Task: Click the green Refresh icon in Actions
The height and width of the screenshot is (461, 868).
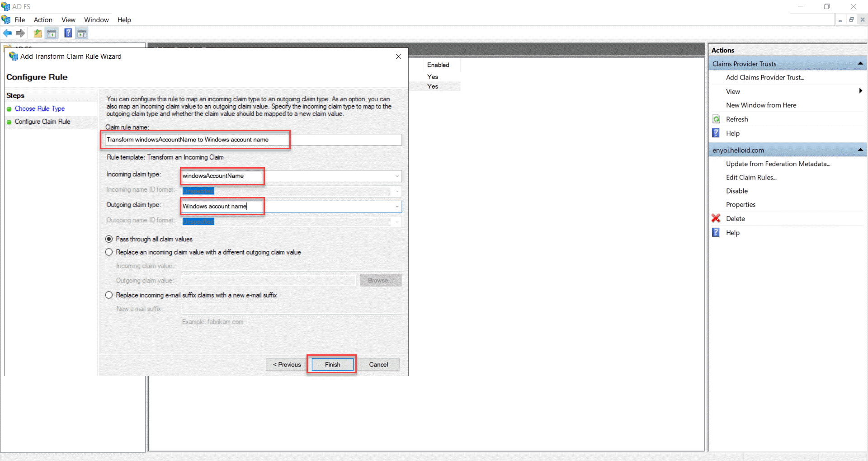Action: [717, 119]
